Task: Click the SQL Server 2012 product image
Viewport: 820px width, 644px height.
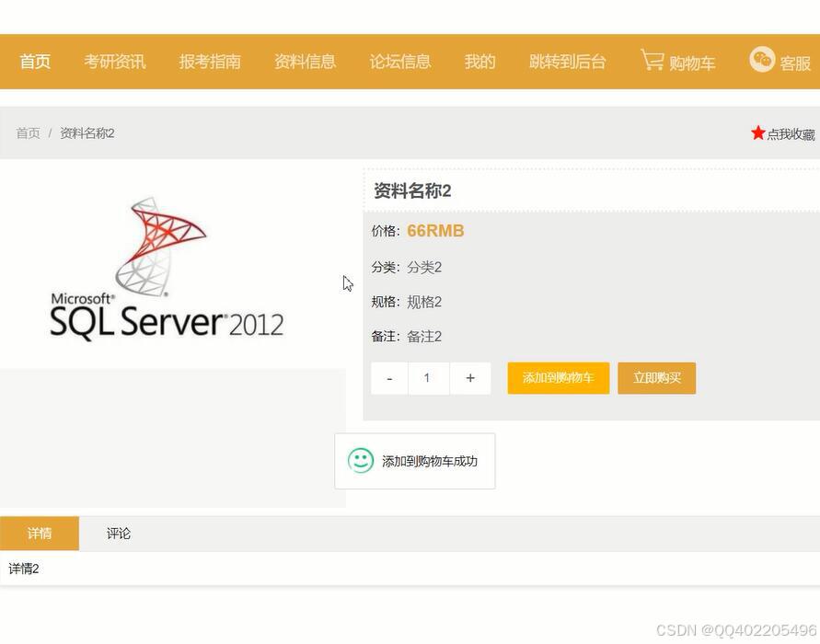Action: click(167, 269)
